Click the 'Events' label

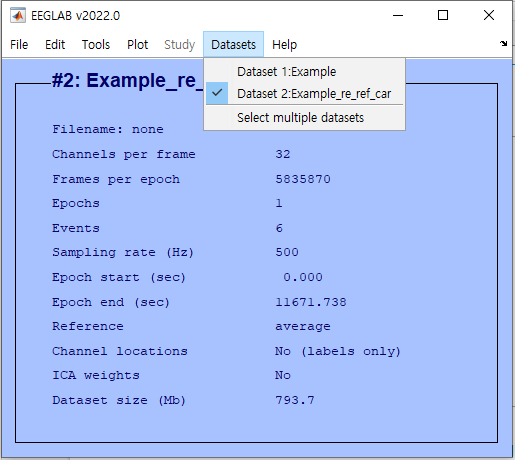(76, 228)
